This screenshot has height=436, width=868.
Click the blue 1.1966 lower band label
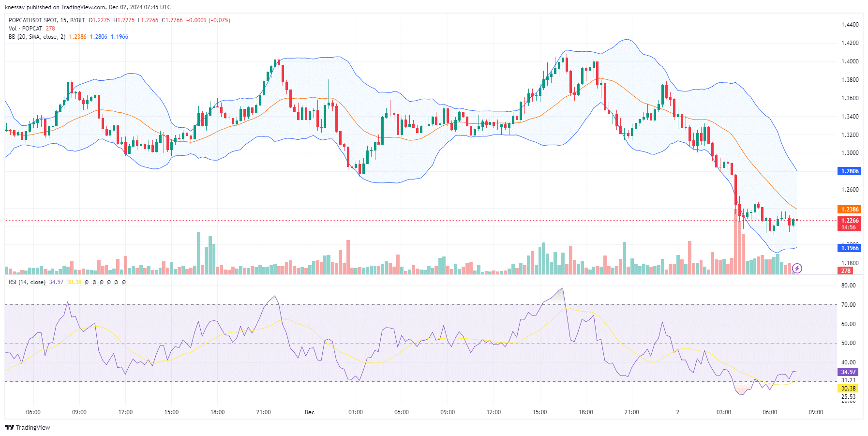(849, 248)
